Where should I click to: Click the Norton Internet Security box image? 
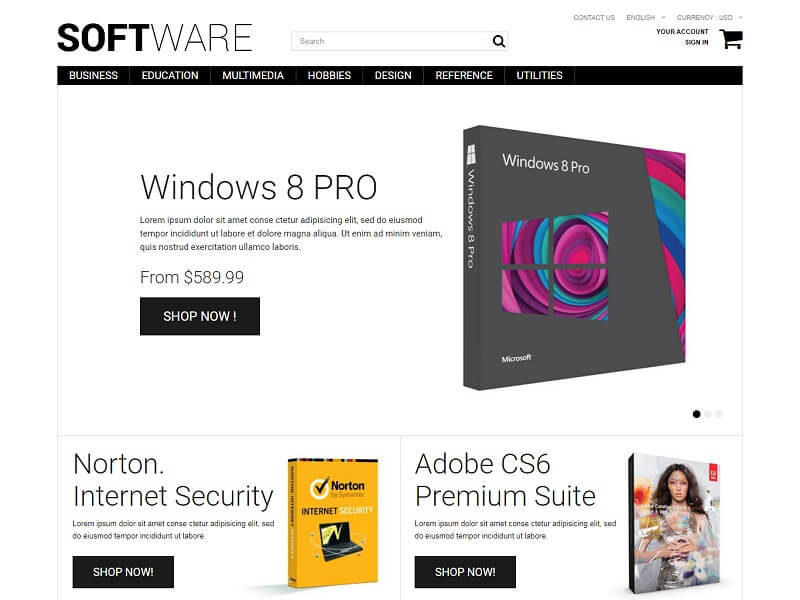click(x=333, y=523)
